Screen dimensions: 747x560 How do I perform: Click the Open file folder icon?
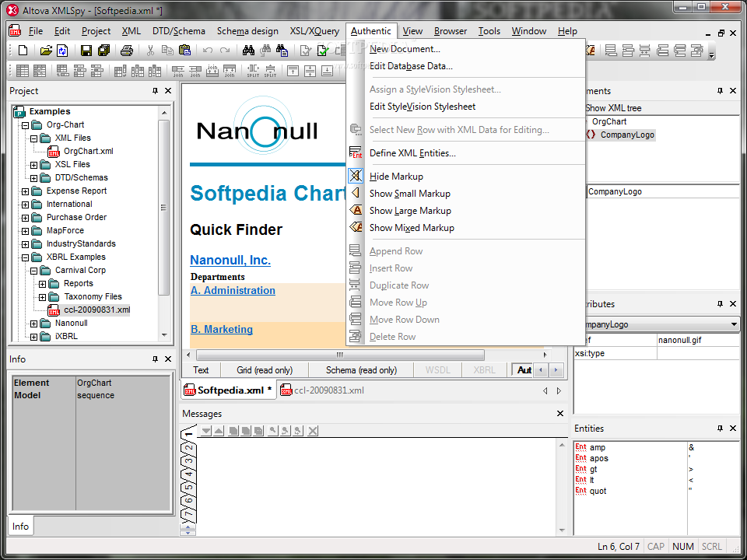pyautogui.click(x=46, y=51)
